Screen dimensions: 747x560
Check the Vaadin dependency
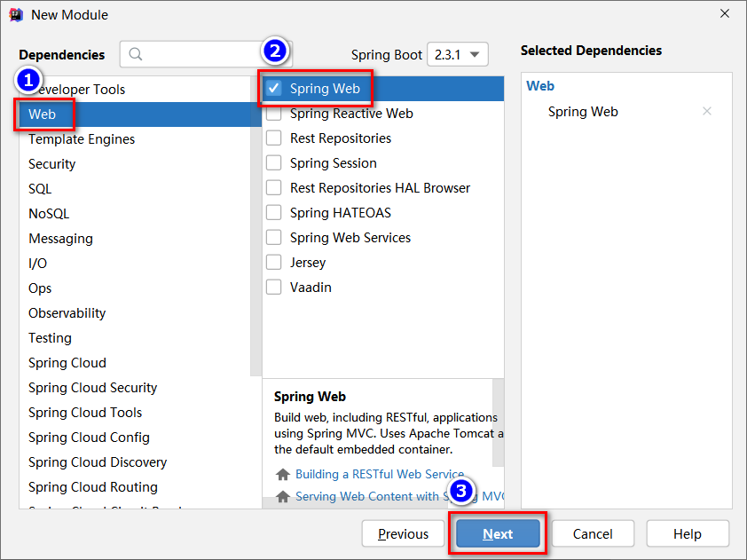273,288
